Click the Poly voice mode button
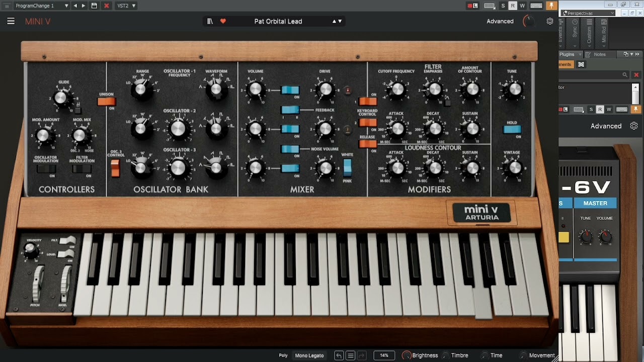This screenshot has height=362, width=644. pyautogui.click(x=283, y=355)
